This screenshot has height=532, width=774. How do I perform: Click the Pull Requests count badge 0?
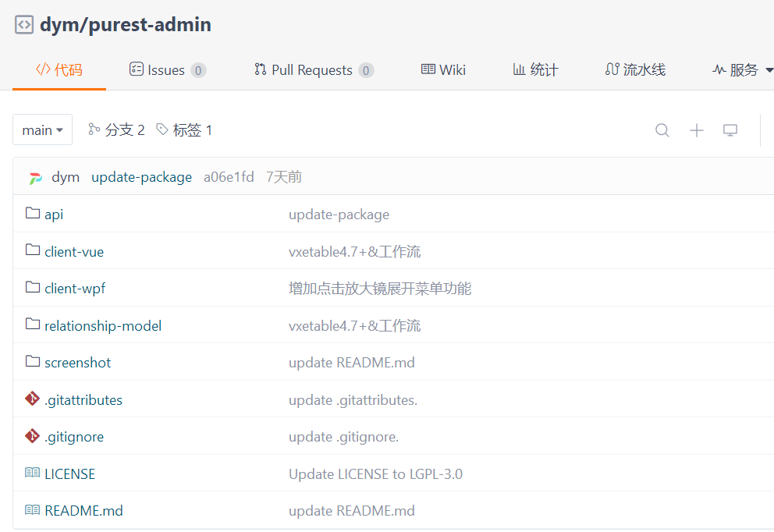(366, 70)
